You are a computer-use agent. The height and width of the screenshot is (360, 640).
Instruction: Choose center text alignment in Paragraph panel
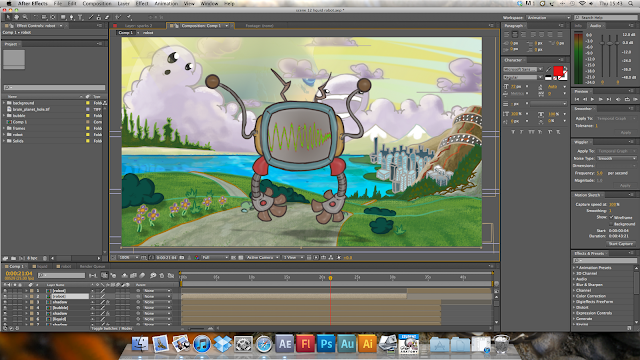(515, 34)
